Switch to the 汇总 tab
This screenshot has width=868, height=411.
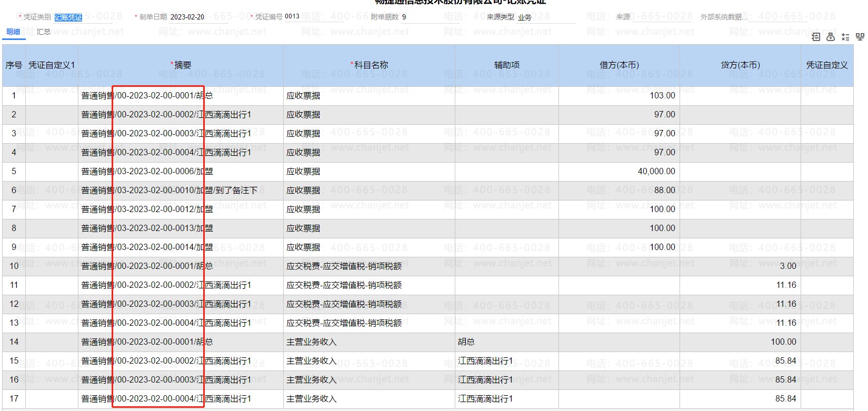click(44, 32)
